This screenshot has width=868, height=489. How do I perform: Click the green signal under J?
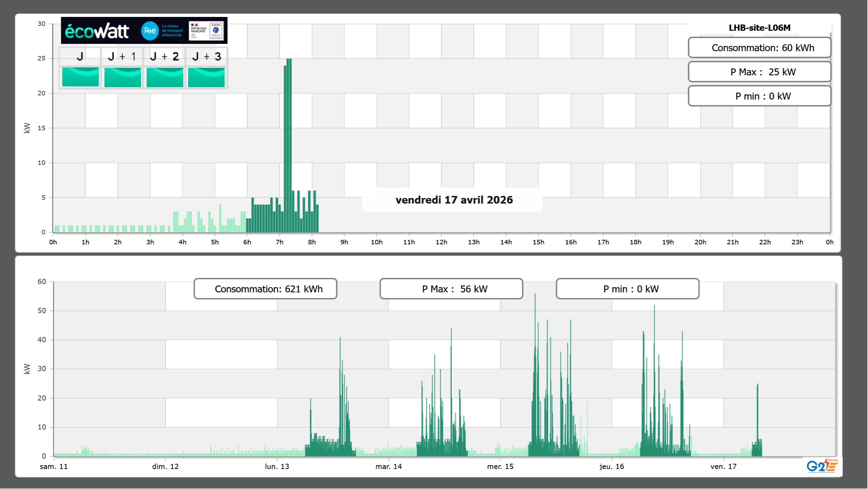(x=80, y=77)
